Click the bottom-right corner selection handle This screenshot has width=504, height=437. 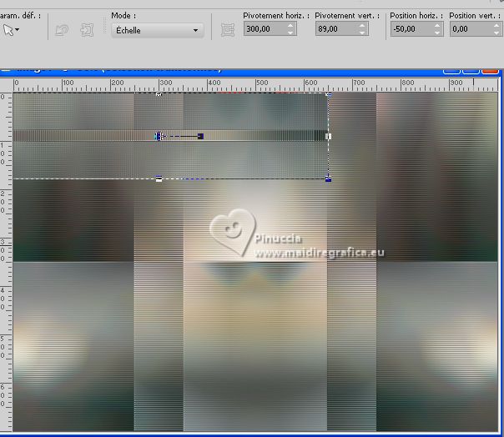(328, 179)
